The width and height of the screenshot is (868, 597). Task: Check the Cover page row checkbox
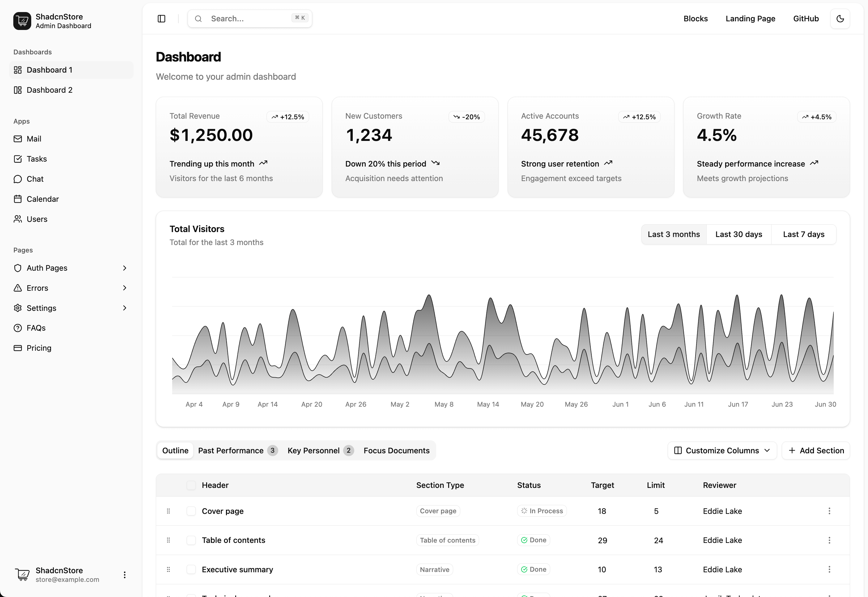[191, 511]
